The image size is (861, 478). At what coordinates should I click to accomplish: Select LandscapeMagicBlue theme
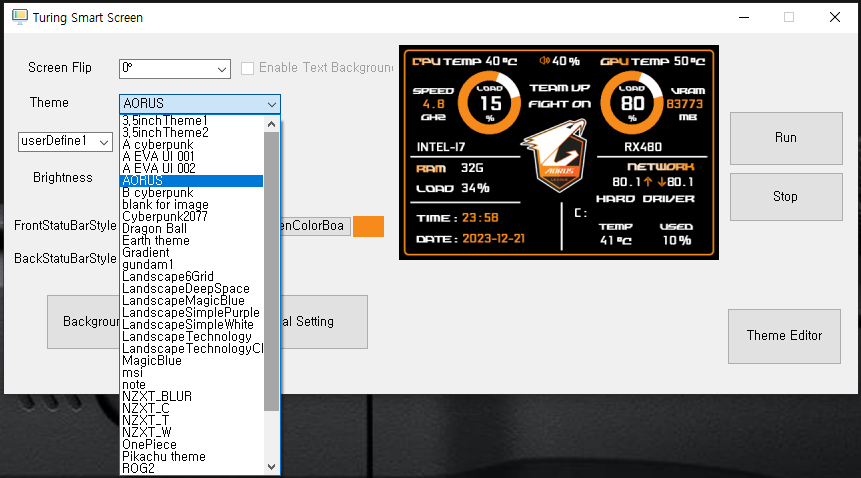(191, 301)
